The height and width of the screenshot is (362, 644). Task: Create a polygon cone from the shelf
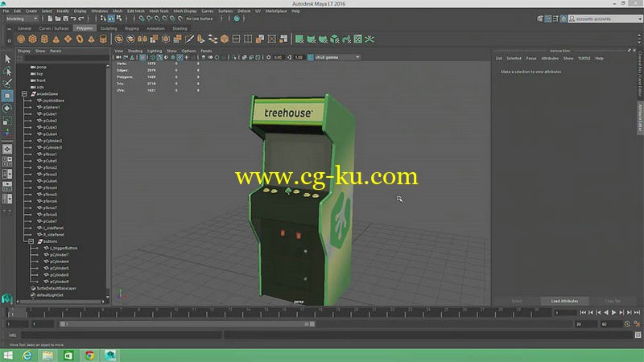(x=56, y=39)
